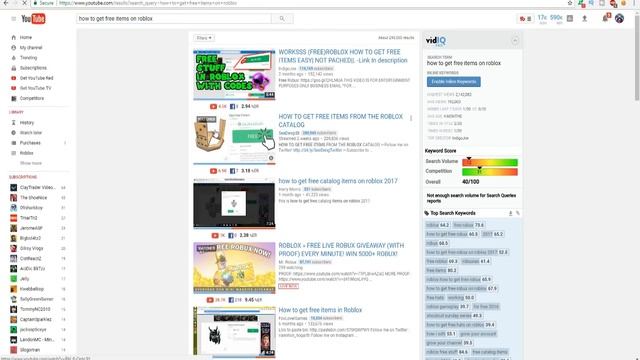640x360 pixels.
Task: Click the Facebook share count under second result
Action: (x=234, y=171)
